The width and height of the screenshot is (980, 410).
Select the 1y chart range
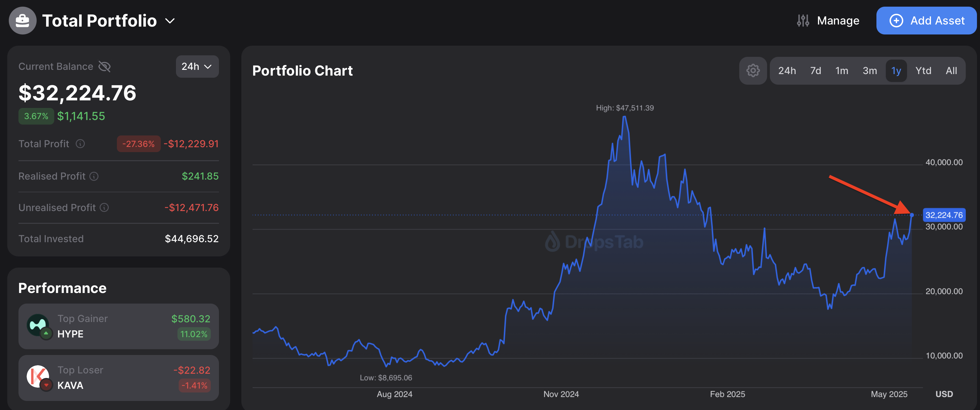coord(896,71)
